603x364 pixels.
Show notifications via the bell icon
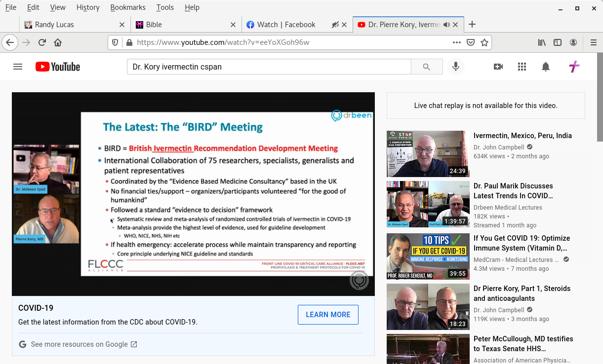546,67
